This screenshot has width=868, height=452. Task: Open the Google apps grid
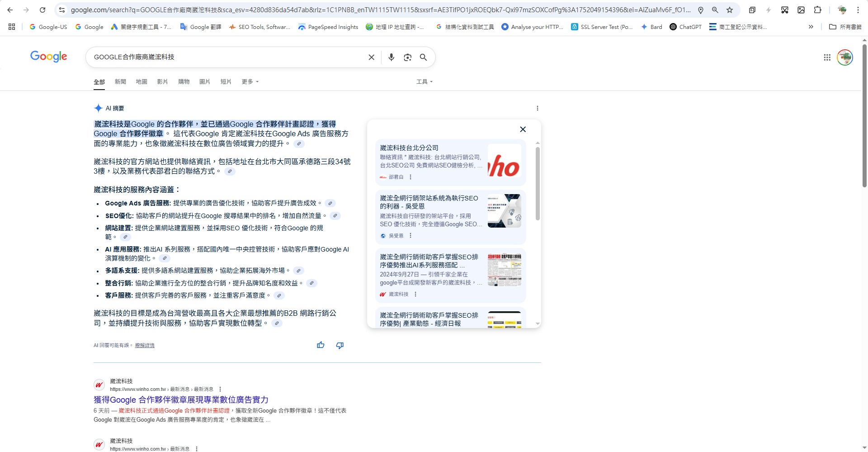827,57
